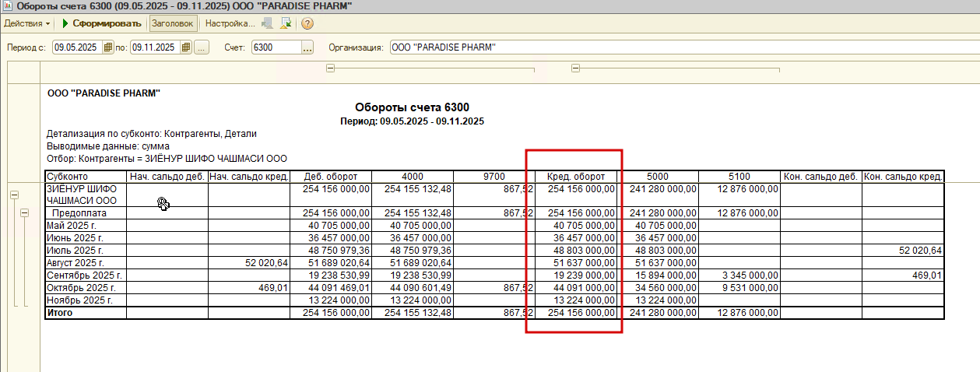Click the по date field 09.11.2025
This screenshot has height=372, width=980.
[x=156, y=47]
